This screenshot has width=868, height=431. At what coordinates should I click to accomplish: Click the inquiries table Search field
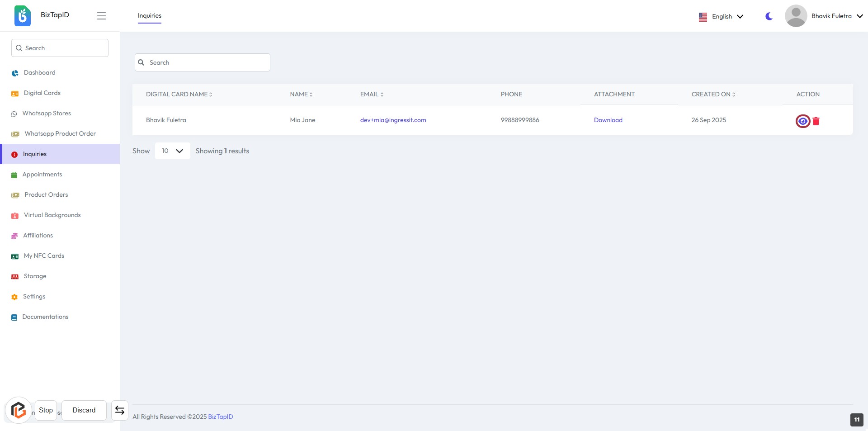[203, 63]
